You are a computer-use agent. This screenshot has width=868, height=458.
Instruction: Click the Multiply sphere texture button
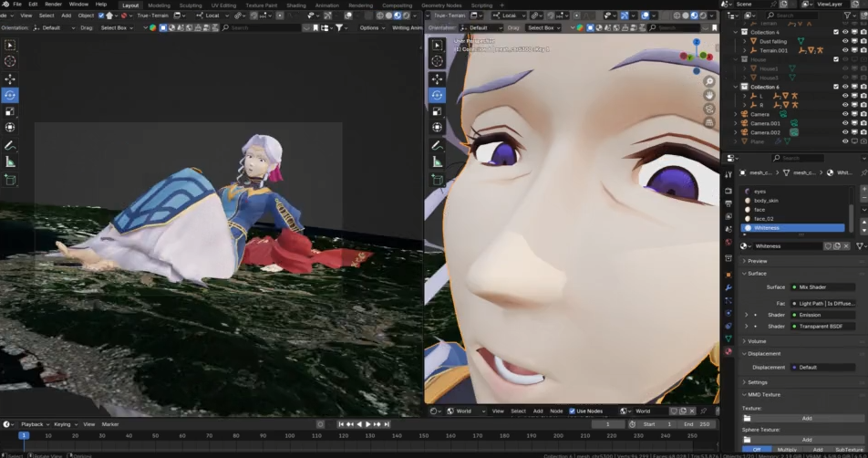click(786, 450)
